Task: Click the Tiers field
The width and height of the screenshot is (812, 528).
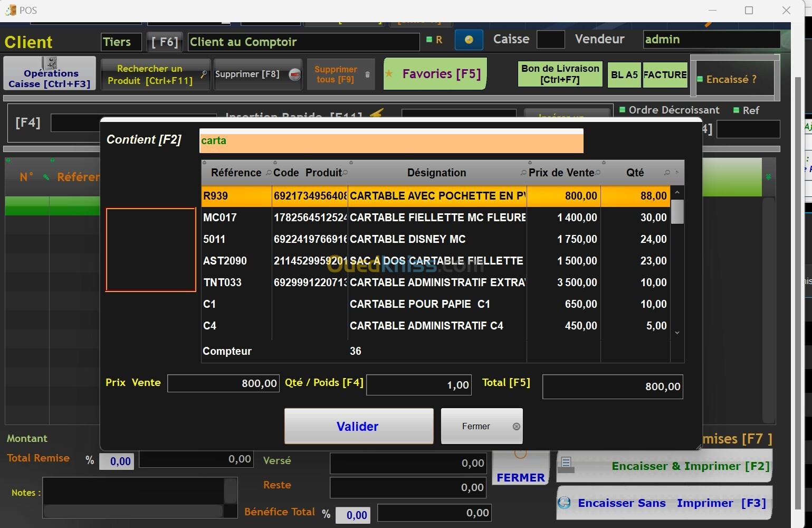Action: click(121, 42)
